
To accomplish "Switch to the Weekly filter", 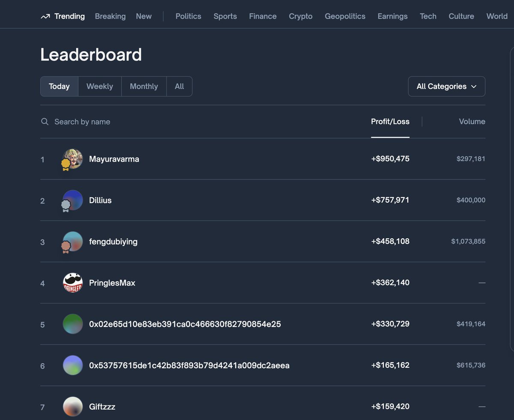I will tap(100, 87).
